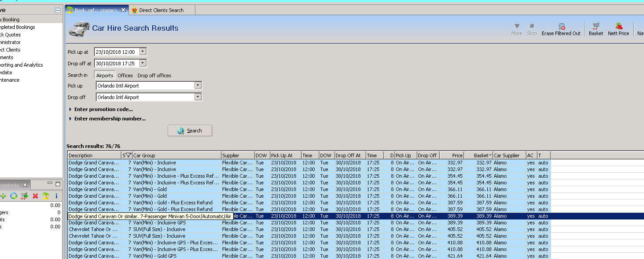This screenshot has width=644, height=259.
Task: Click the green plus add icon
Action: pos(3,196)
